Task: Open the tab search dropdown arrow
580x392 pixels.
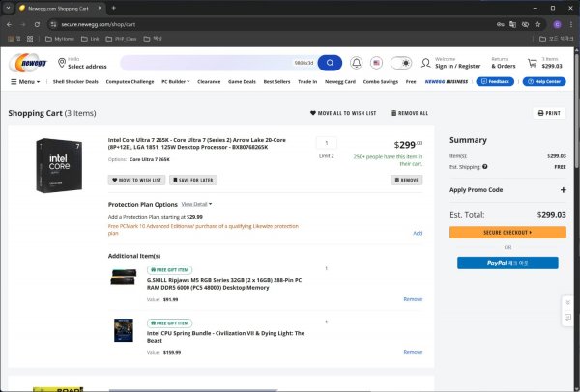Action: [x=8, y=8]
